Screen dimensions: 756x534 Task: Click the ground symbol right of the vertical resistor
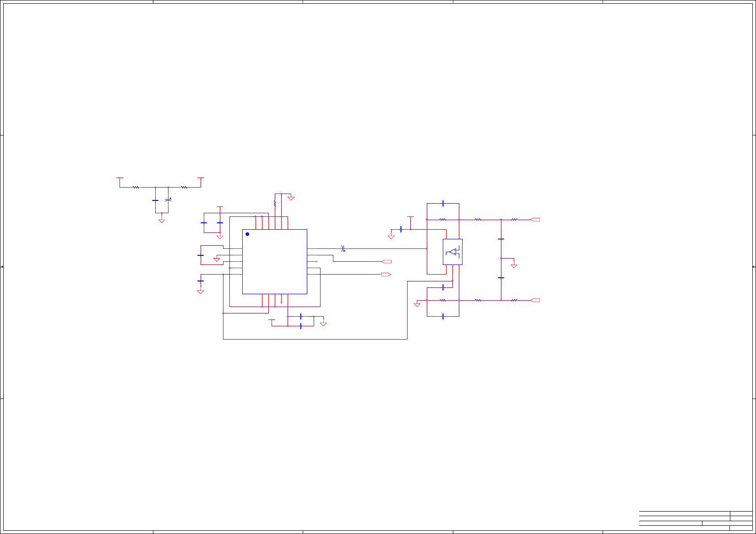click(291, 198)
